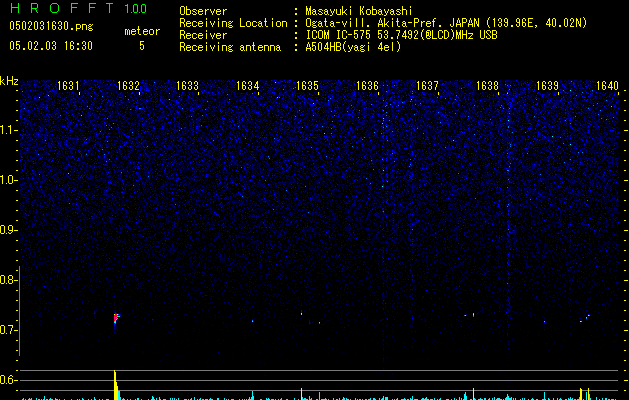The height and width of the screenshot is (400, 629).
Task: Click the 1638 time marker
Action: 487,86
